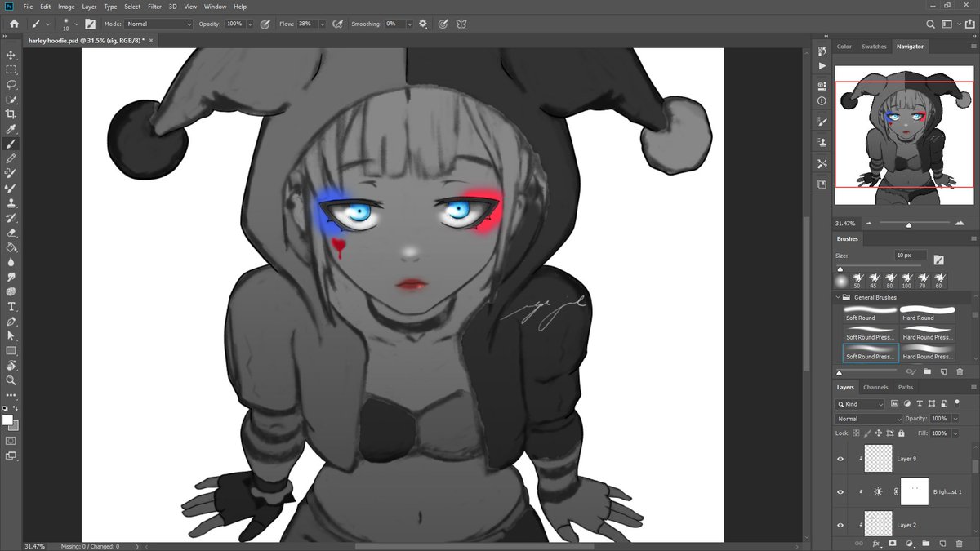The height and width of the screenshot is (551, 980).
Task: Adjust the Navigator zoom slider
Action: [907, 224]
